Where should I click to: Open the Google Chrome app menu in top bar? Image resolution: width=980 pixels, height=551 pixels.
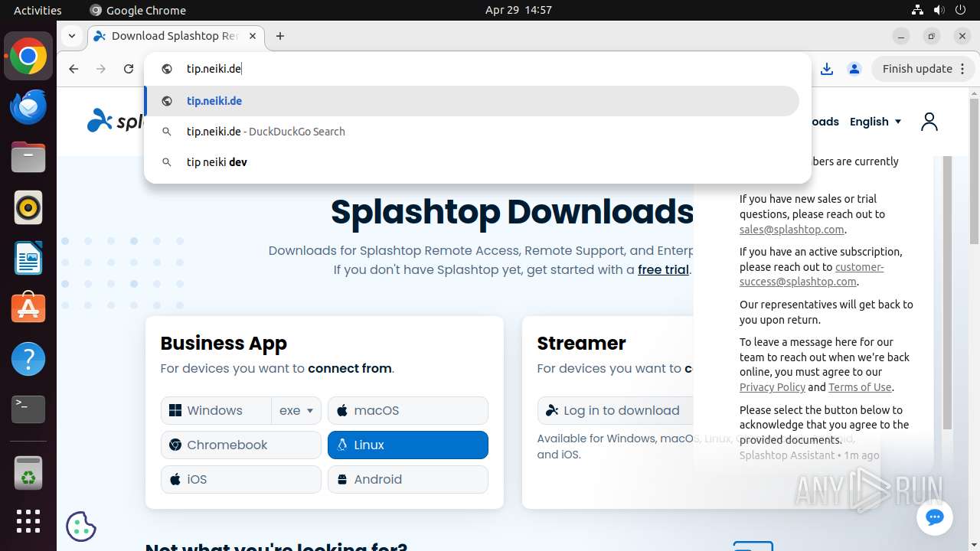(138, 10)
